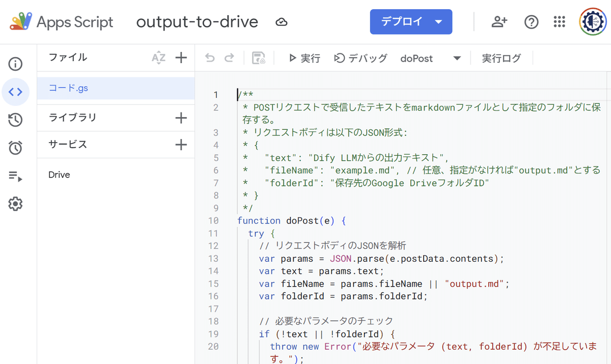View the project version history
The height and width of the screenshot is (364, 611).
(15, 120)
